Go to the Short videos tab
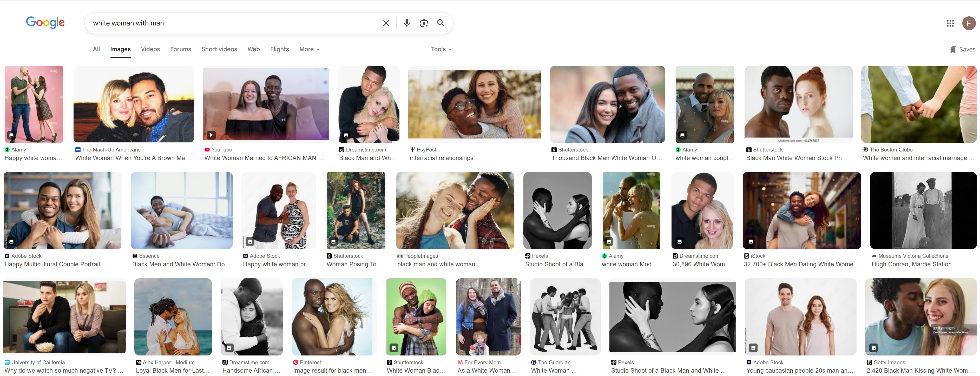The width and height of the screenshot is (980, 376). coord(219,49)
